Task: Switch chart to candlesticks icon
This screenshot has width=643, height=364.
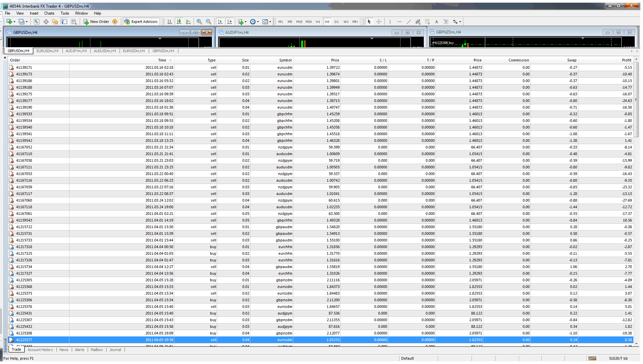Action: (179, 22)
